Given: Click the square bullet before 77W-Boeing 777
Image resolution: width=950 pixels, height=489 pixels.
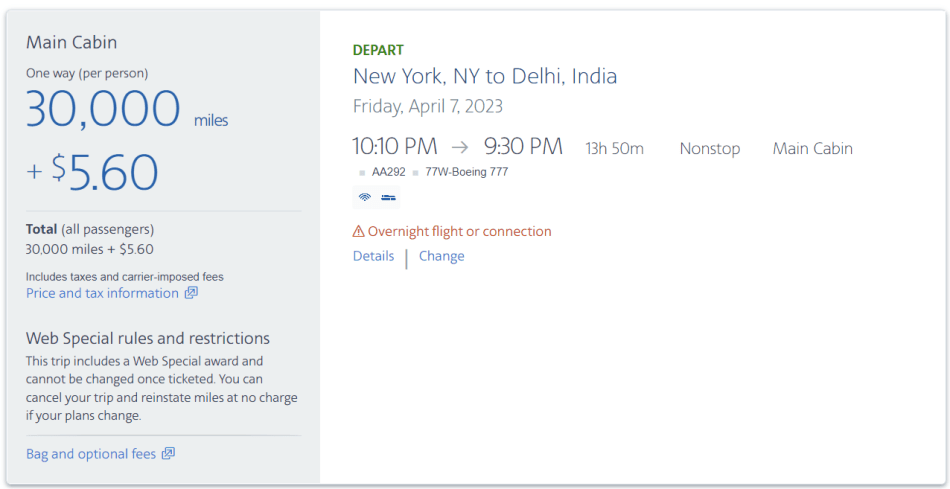Looking at the screenshot, I should click(x=415, y=172).
